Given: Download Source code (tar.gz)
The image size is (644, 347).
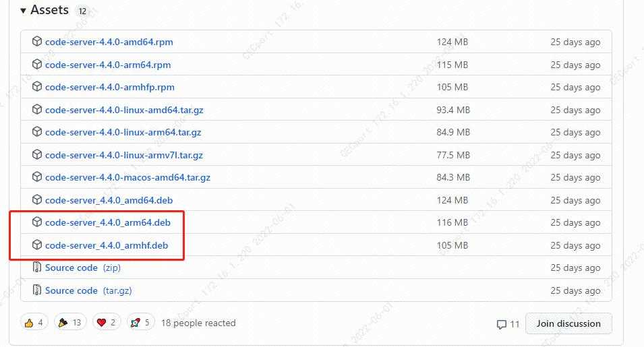Looking at the screenshot, I should (88, 290).
